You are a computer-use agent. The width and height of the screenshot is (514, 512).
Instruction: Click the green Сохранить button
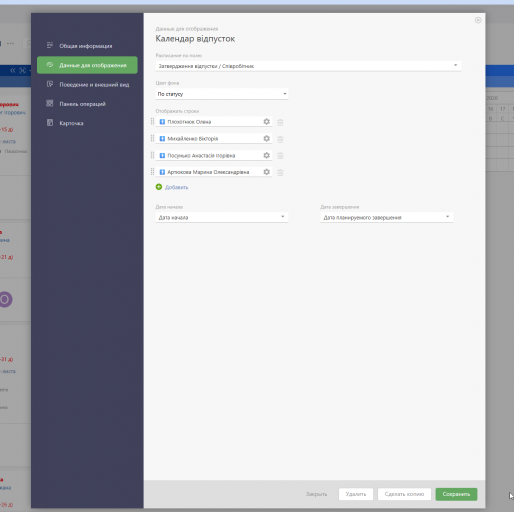pyautogui.click(x=456, y=494)
